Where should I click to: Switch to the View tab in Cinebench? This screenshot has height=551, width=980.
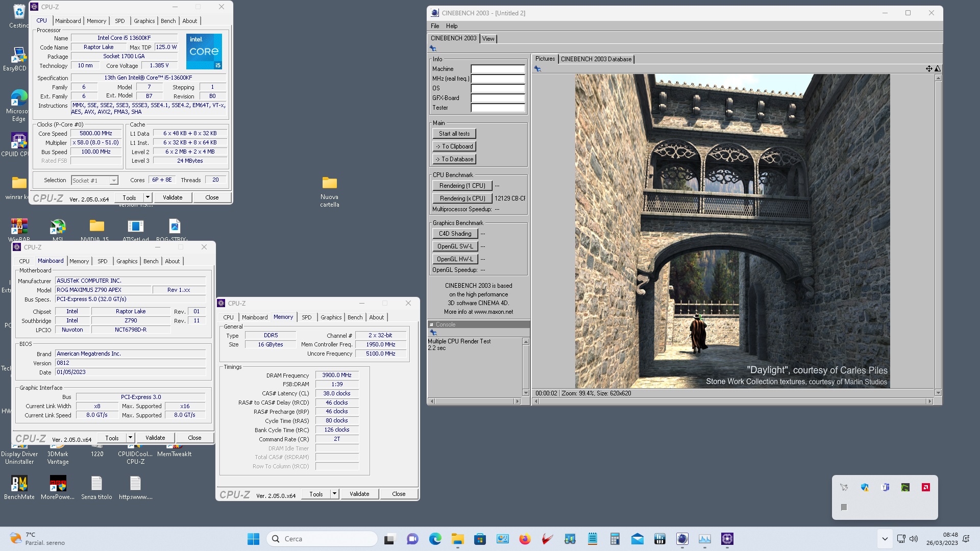coord(488,39)
